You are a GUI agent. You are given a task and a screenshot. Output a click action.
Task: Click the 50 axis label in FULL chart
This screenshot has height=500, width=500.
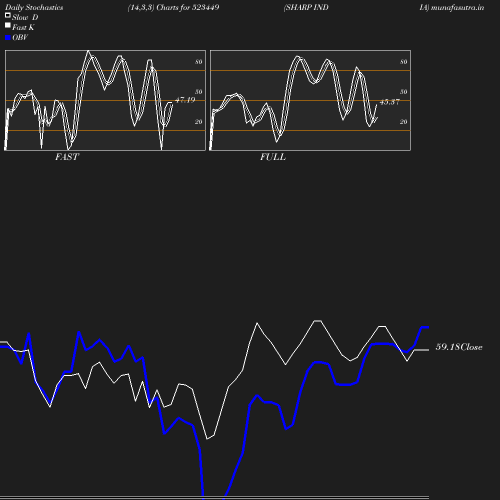pyautogui.click(x=404, y=92)
